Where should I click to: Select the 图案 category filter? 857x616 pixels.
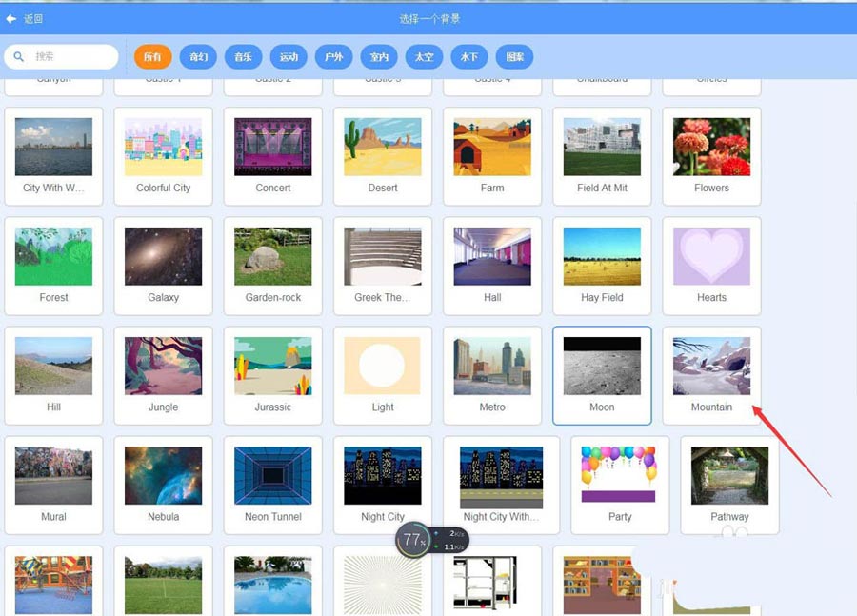514,57
